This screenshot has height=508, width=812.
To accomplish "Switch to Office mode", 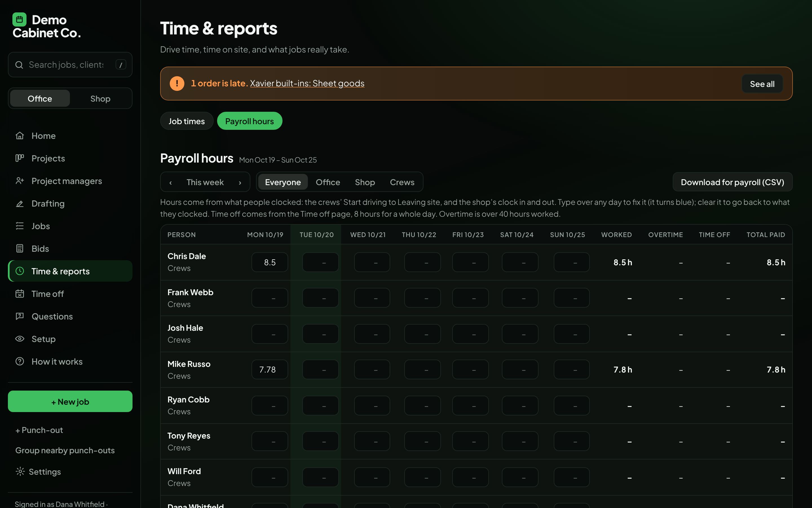I will tap(40, 98).
